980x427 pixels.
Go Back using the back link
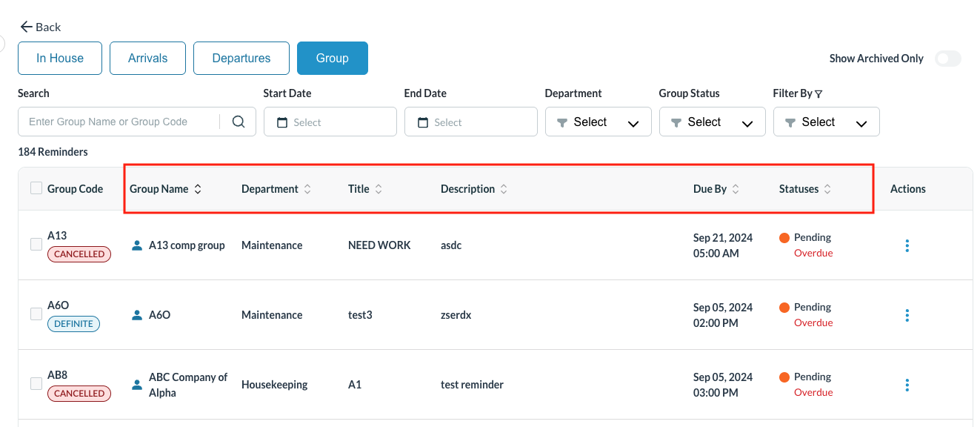pyautogui.click(x=41, y=27)
